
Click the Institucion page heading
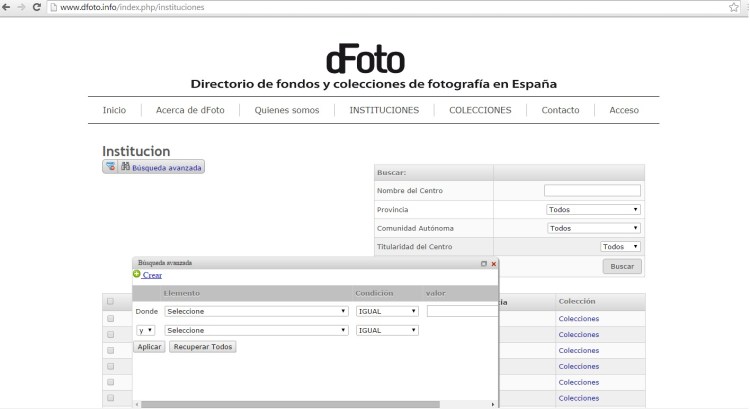[x=136, y=151]
